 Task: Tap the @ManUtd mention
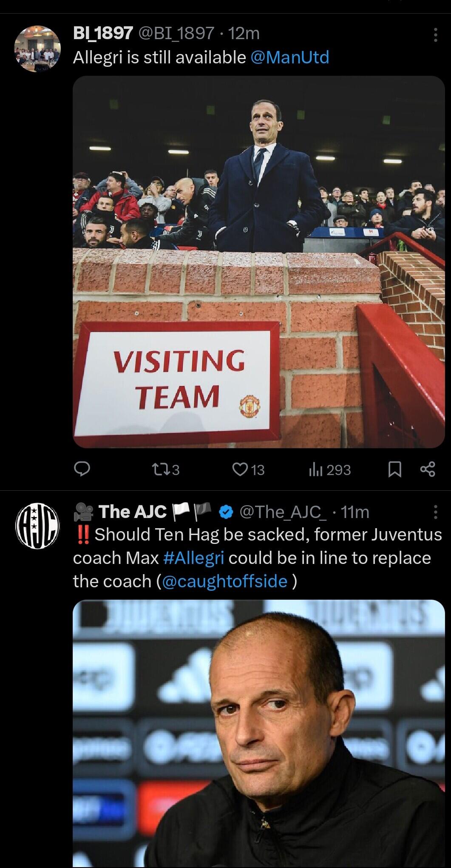(290, 57)
